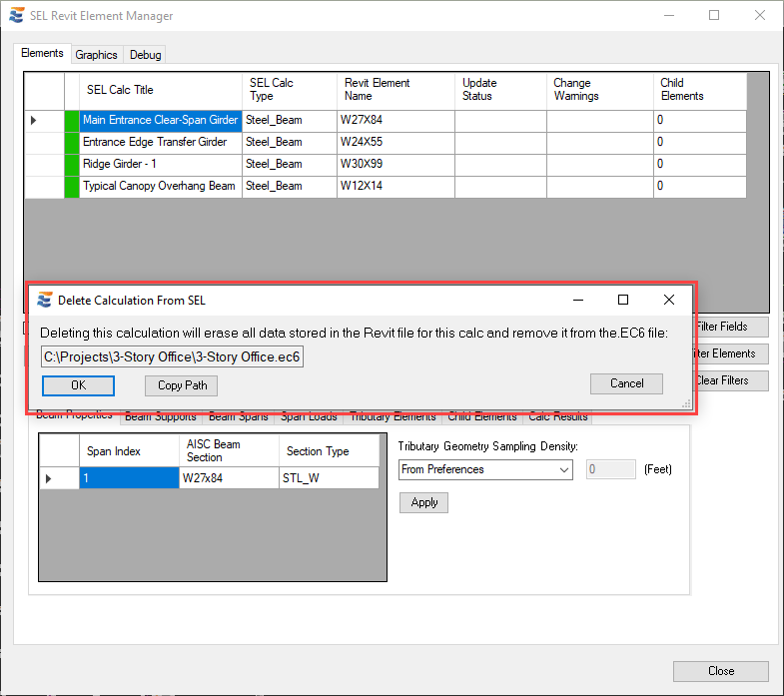The width and height of the screenshot is (784, 696).
Task: Switch to the Beam Supports tab
Action: [161, 417]
